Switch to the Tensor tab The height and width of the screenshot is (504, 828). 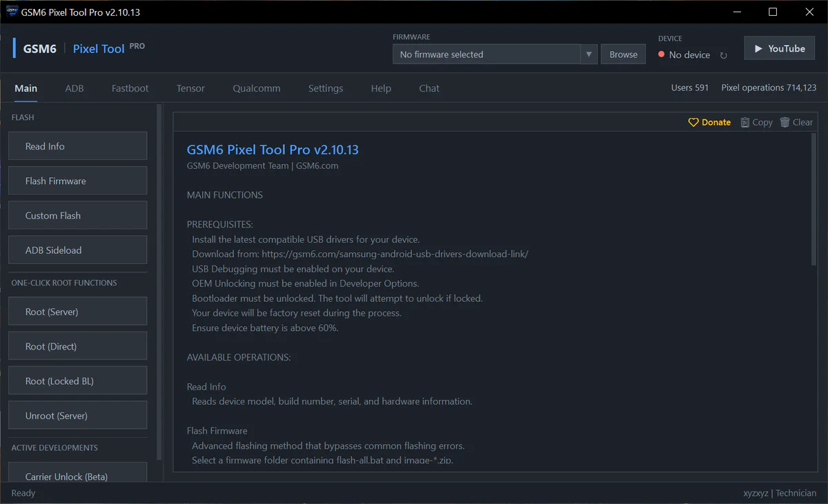(x=190, y=88)
